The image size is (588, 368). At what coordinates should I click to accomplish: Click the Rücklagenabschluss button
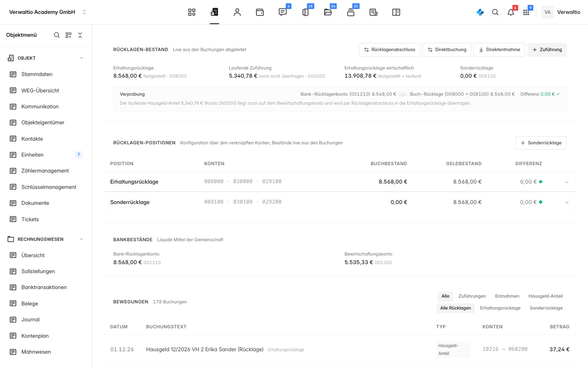coord(390,50)
